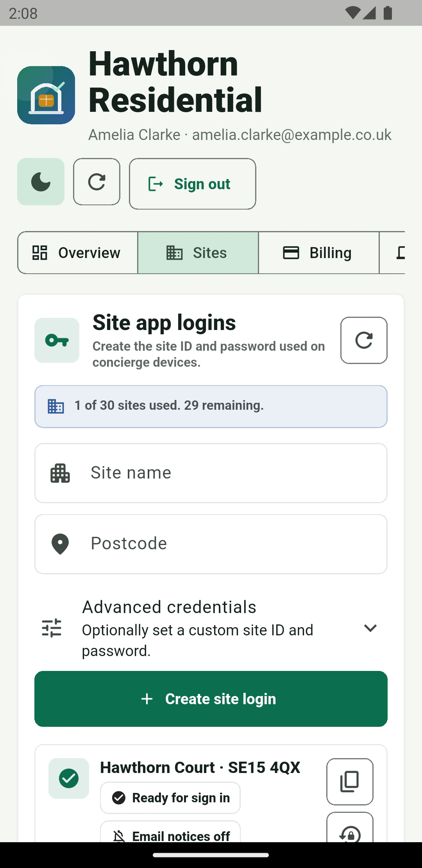
Task: Open the Billing tab
Action: click(x=319, y=253)
